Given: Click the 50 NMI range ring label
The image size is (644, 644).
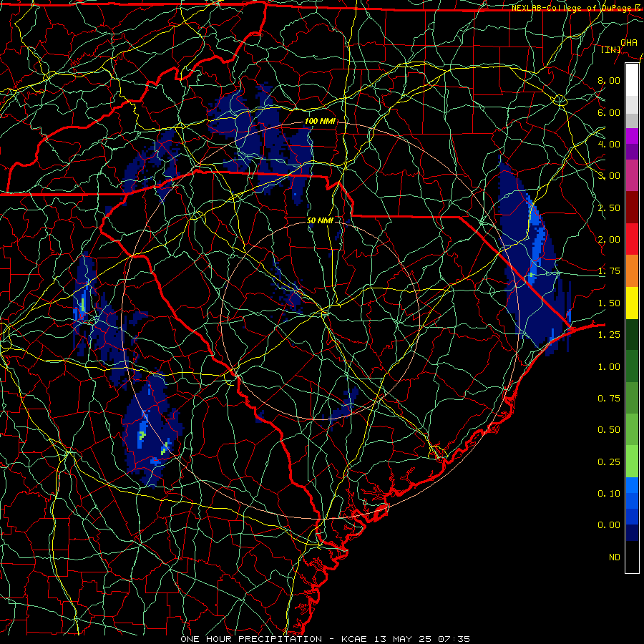Looking at the screenshot, I should click(320, 220).
